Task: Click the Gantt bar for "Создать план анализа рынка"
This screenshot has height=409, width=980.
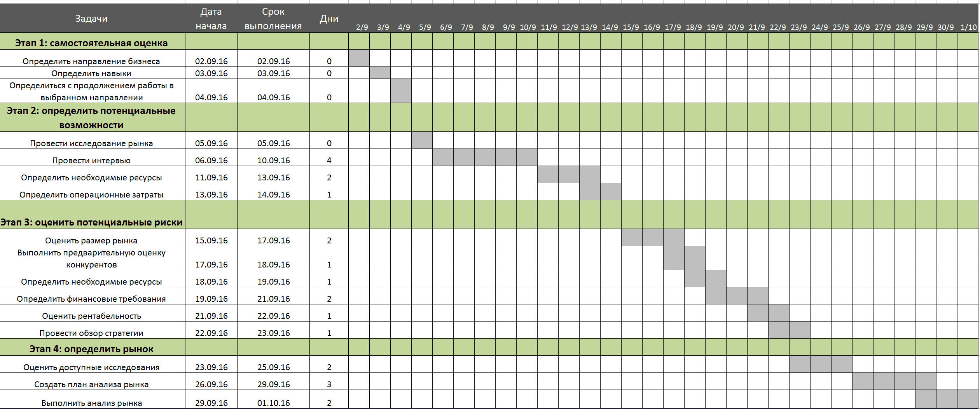Action: coord(894,381)
